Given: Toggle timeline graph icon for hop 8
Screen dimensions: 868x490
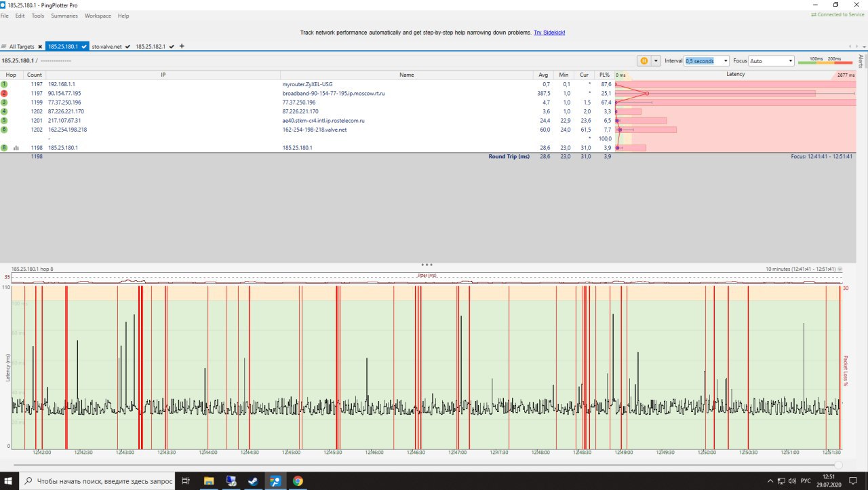Looking at the screenshot, I should 16,147.
